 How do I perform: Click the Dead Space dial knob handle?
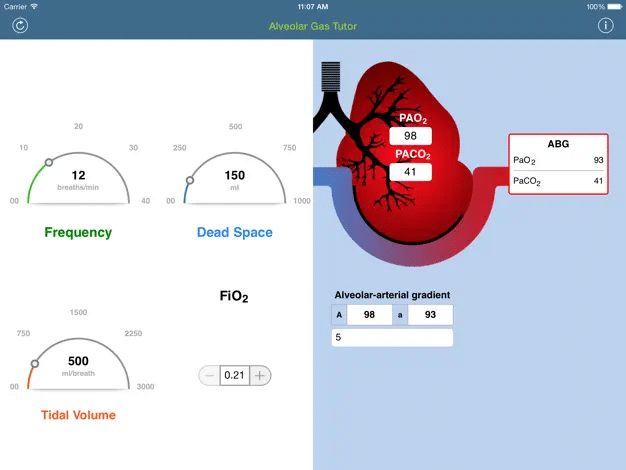pos(190,180)
